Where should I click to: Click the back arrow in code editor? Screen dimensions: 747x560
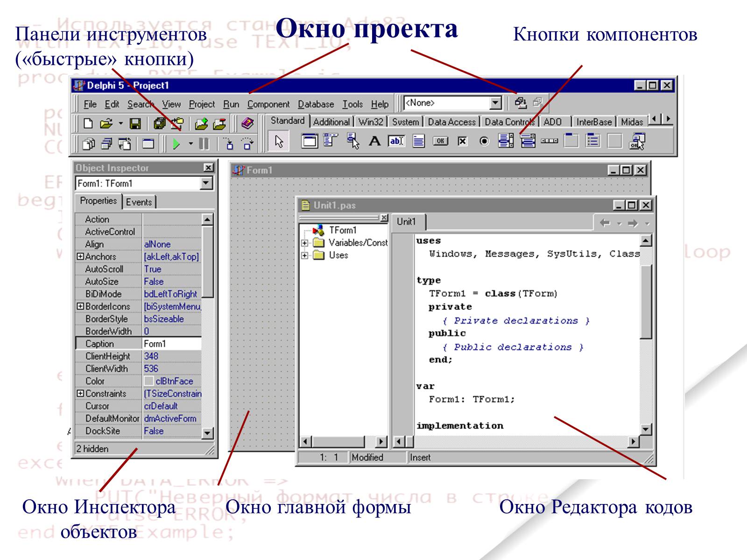coord(605,224)
